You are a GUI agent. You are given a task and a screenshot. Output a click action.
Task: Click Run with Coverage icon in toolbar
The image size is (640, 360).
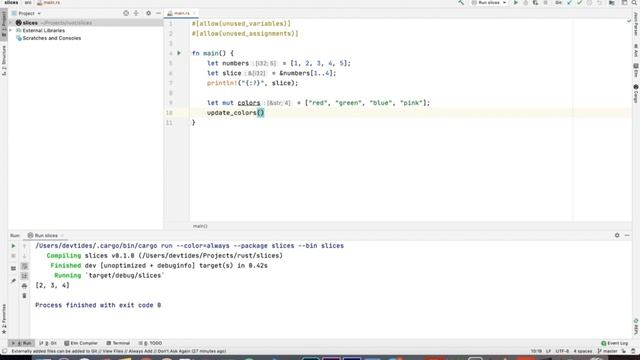[x=535, y=2]
